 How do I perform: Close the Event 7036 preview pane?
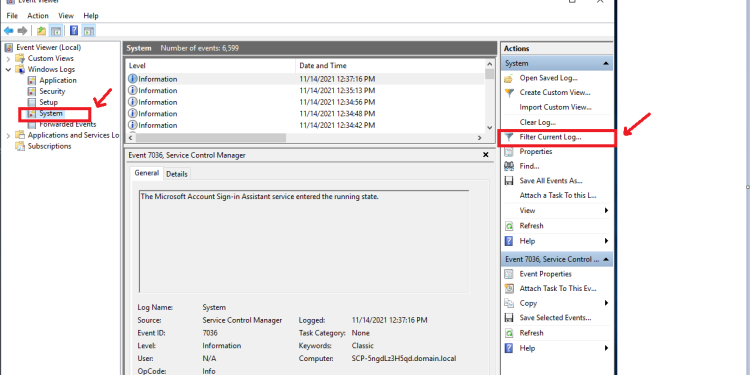click(485, 155)
